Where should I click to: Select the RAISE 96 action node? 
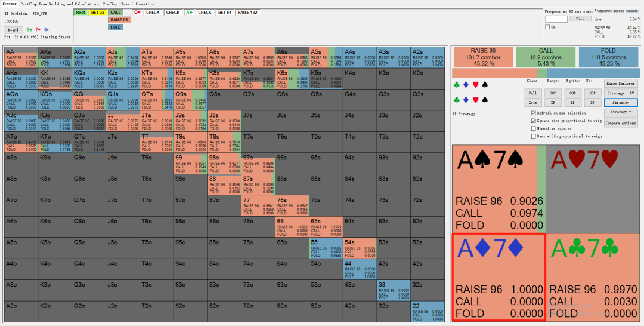119,19
